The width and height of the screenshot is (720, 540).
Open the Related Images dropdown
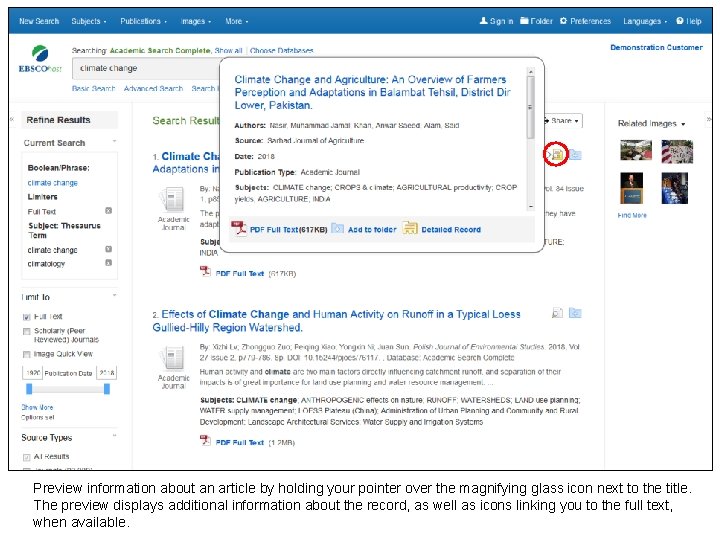[x=651, y=124]
